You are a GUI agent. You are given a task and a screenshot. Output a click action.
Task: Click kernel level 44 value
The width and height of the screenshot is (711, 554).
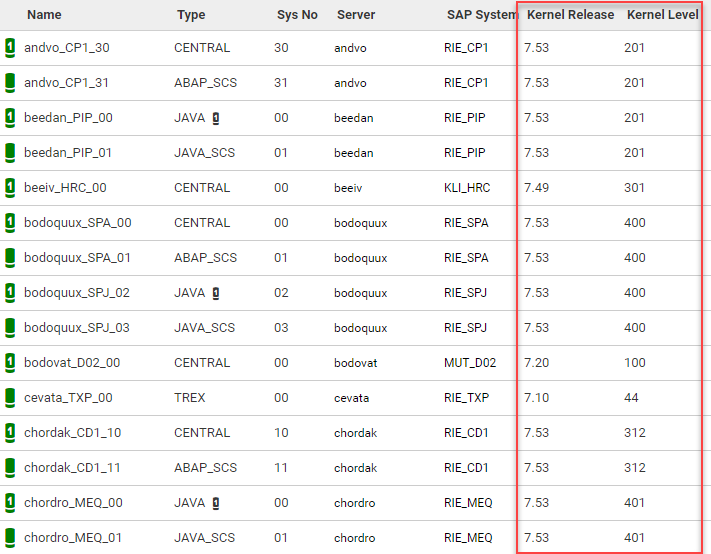point(631,398)
